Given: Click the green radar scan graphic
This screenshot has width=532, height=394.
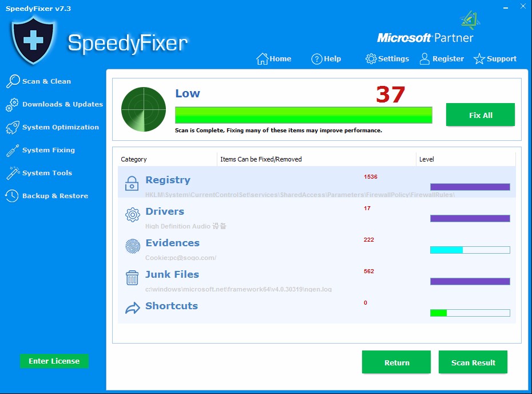Looking at the screenshot, I should point(144,109).
